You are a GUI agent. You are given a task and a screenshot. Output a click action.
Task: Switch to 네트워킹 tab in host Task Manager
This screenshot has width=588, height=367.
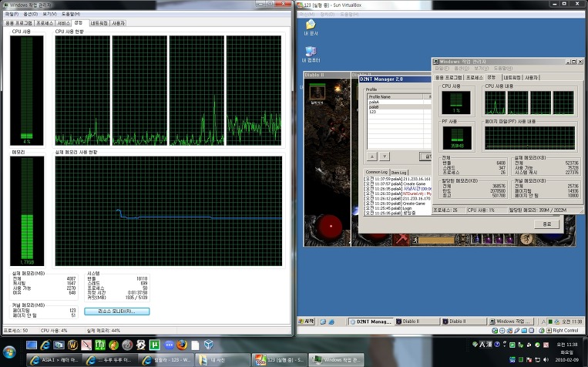click(99, 23)
